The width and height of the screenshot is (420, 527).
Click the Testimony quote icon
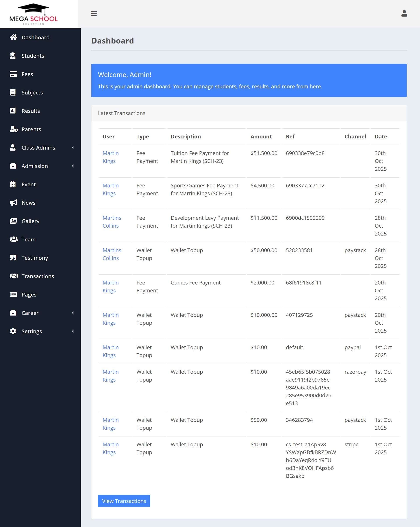click(x=13, y=258)
